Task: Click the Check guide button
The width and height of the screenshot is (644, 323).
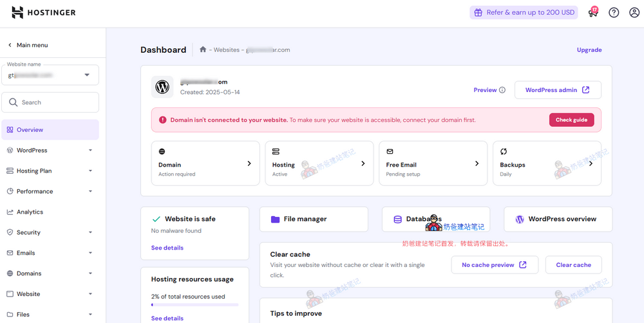Action: (x=571, y=120)
